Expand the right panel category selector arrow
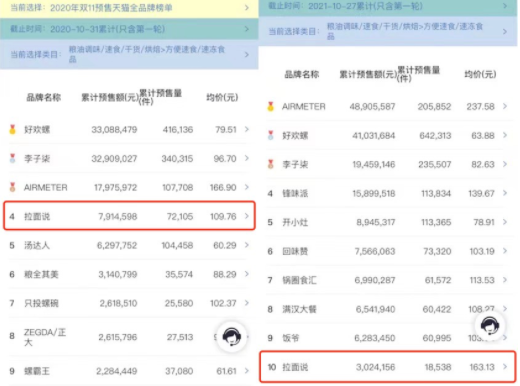520x386 pixels. (505, 31)
